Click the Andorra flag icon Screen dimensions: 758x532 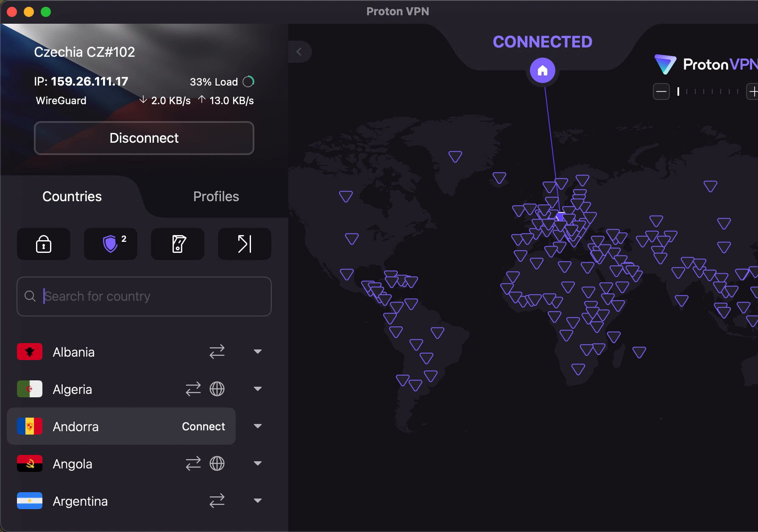[30, 426]
